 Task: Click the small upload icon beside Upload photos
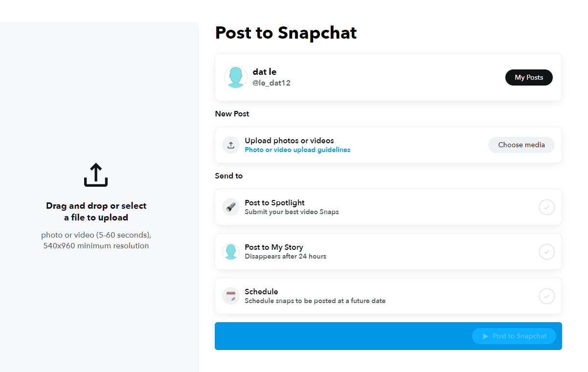[231, 145]
